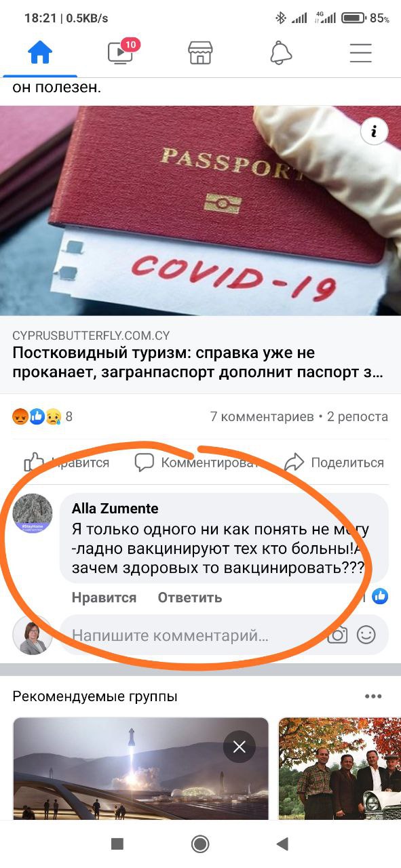Open Рекомендуемые группы three-dot options
This screenshot has width=401, height=868.
tap(373, 696)
